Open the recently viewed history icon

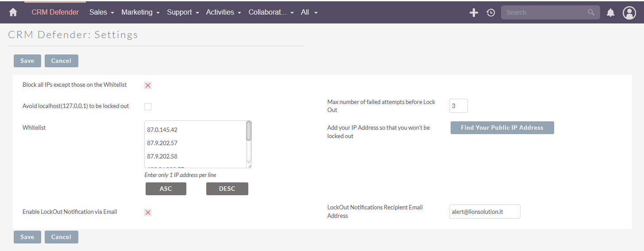[490, 12]
